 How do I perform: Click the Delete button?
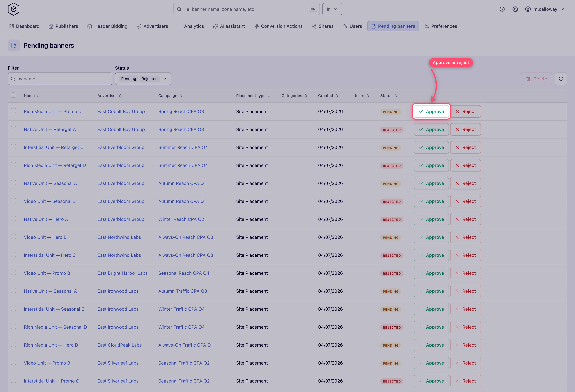pyautogui.click(x=536, y=79)
